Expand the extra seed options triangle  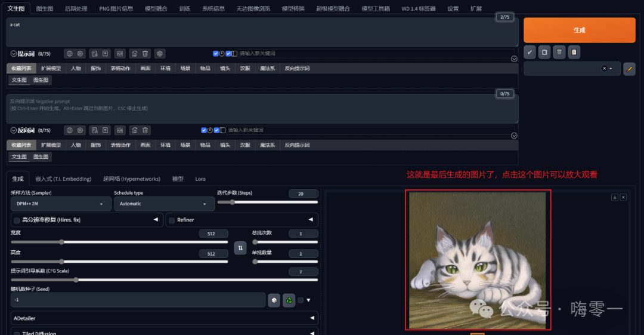pos(308,300)
